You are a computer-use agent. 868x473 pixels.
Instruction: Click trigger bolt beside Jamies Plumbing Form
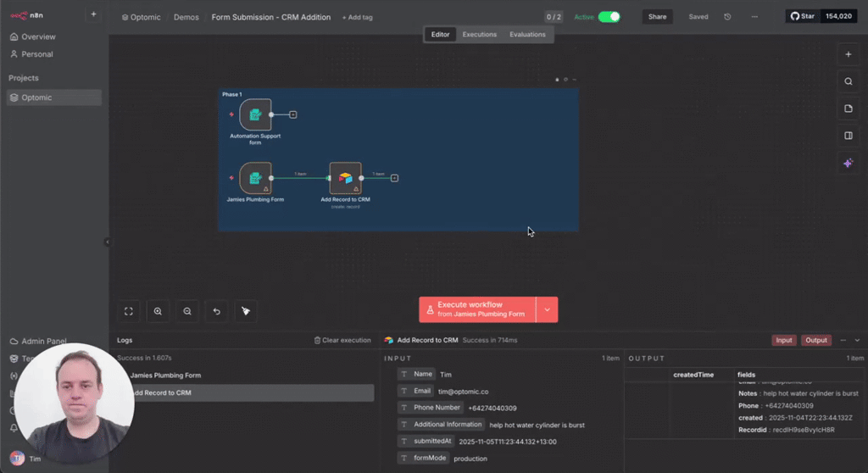click(231, 178)
